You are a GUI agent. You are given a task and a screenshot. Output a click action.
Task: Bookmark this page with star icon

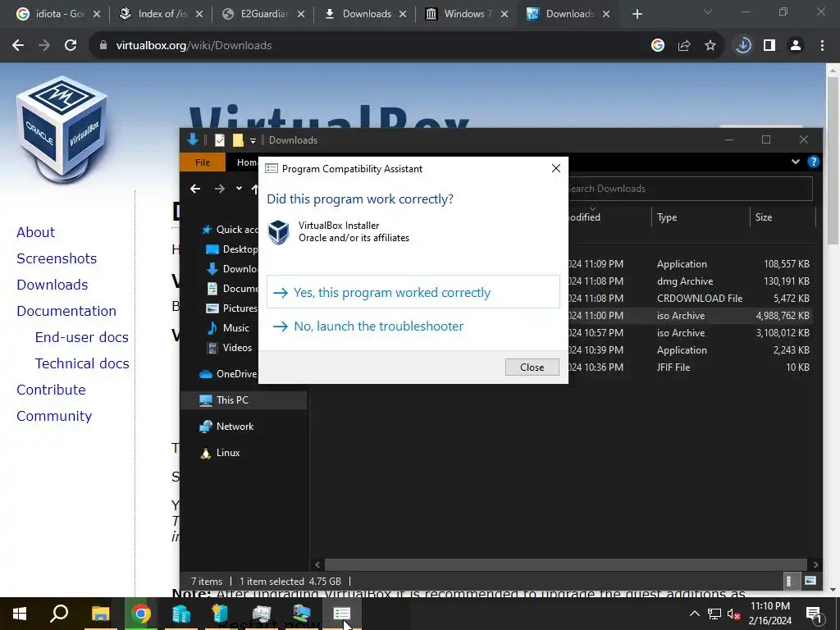click(710, 46)
